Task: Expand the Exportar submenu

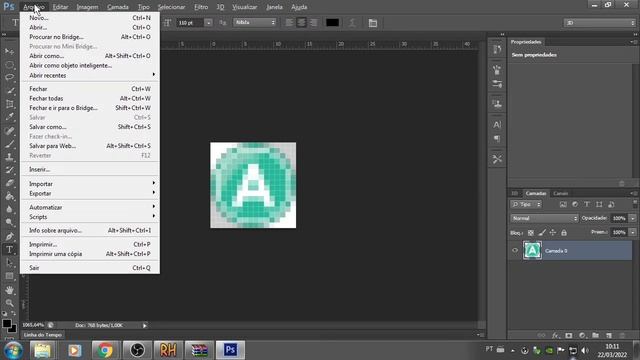Action: [90, 193]
